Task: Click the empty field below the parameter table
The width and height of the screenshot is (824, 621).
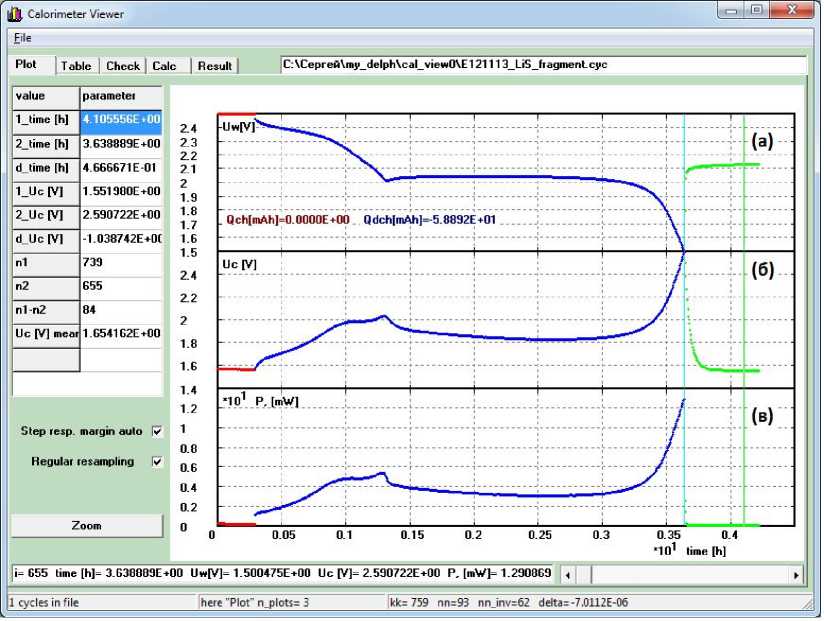Action: click(86, 385)
